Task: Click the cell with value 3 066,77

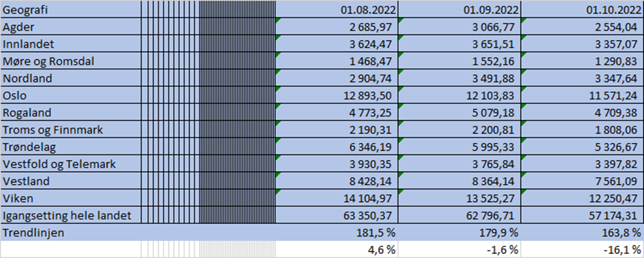Action: [x=459, y=27]
